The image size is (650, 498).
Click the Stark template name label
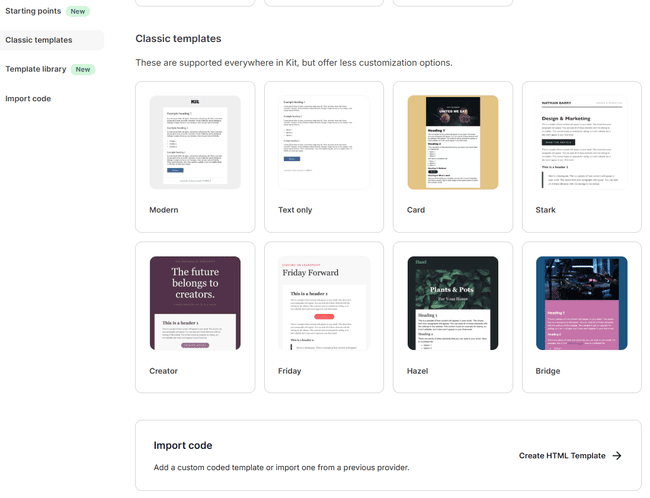tap(547, 210)
